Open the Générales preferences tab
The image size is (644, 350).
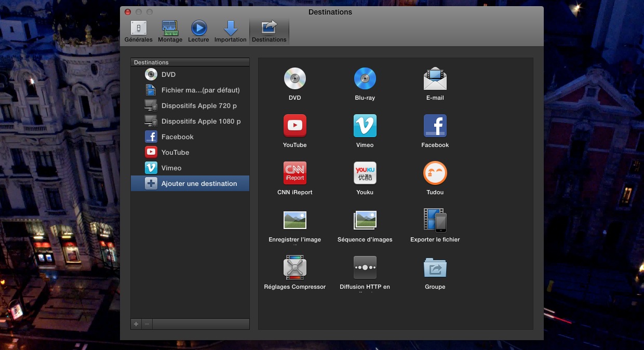point(139,31)
